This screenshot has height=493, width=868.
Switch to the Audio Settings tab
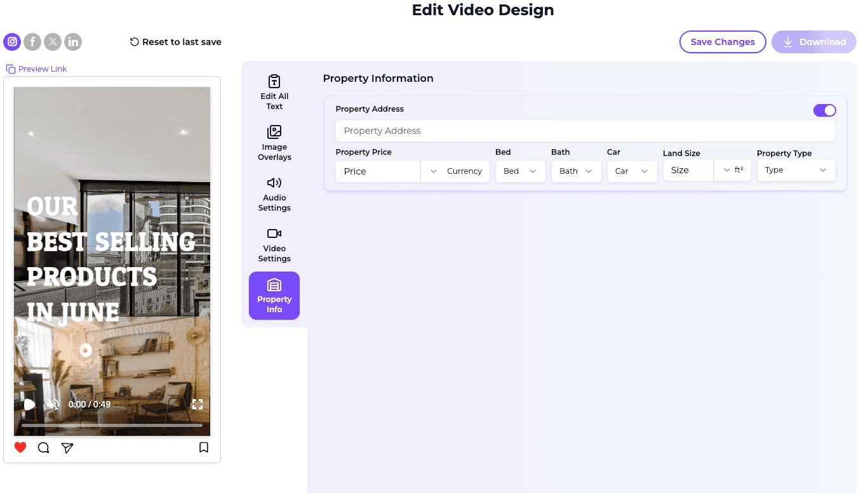tap(274, 193)
